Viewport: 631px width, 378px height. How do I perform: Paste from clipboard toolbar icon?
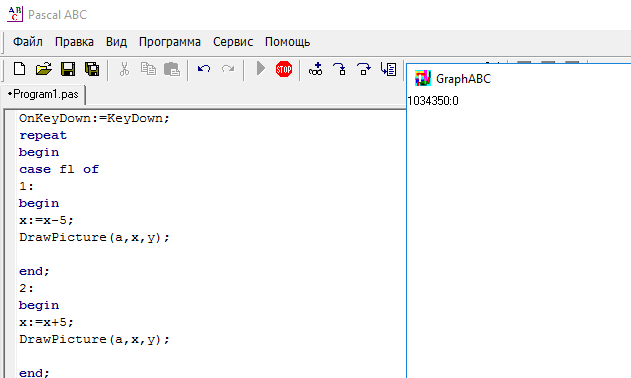tap(172, 69)
